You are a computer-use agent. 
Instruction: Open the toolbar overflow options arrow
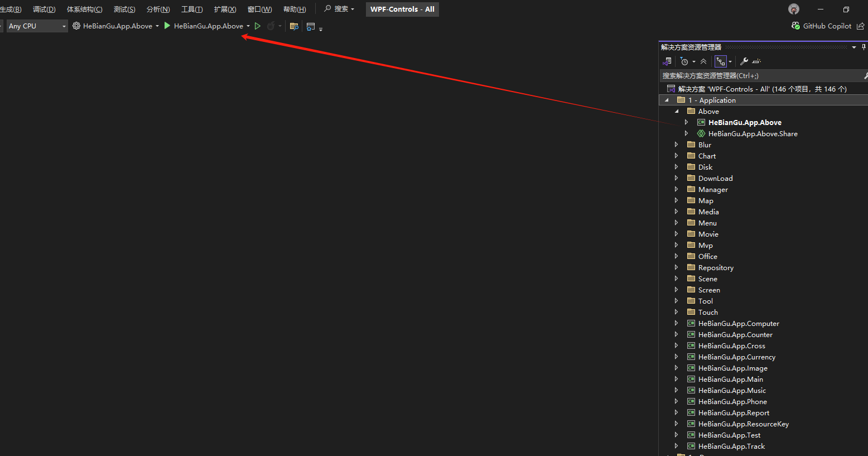[321, 28]
